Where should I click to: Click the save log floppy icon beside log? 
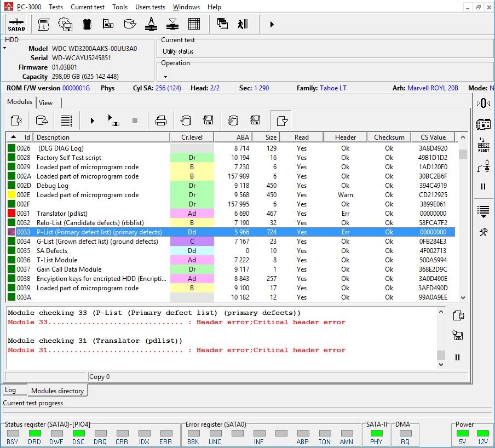[458, 335]
